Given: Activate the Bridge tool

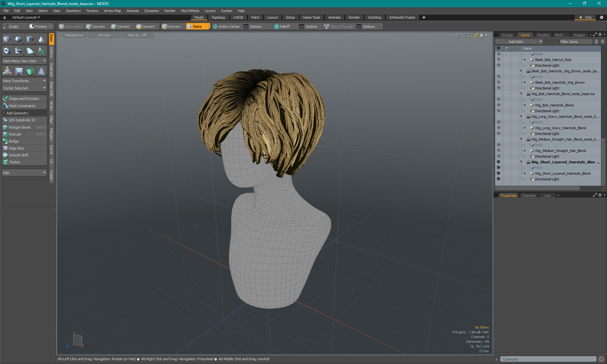Looking at the screenshot, I should pyautogui.click(x=24, y=141).
